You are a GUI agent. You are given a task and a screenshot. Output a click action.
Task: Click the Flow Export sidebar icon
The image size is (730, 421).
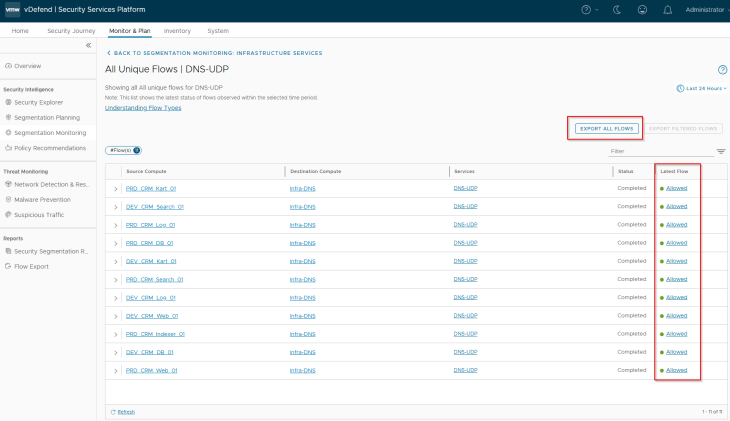(x=9, y=266)
